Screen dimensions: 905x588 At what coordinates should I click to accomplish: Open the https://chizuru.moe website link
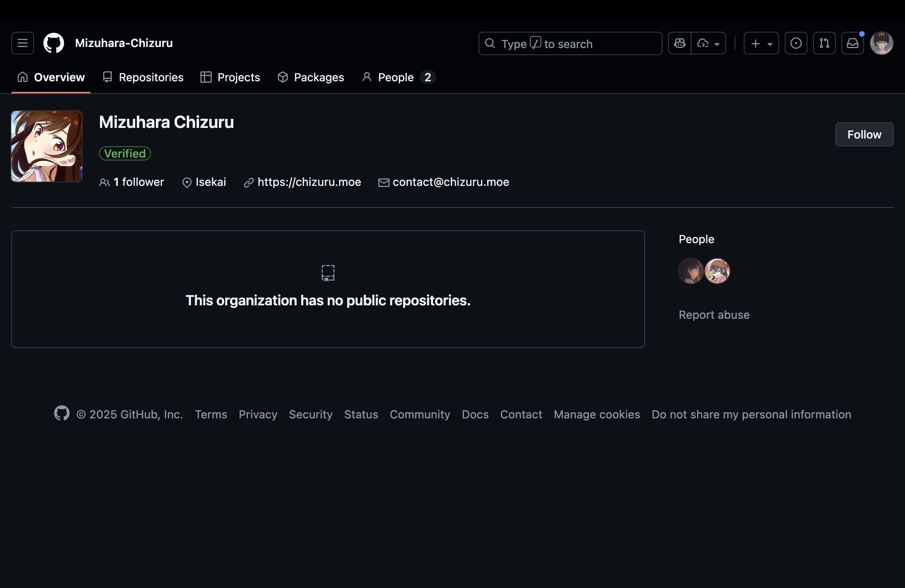coord(309,182)
